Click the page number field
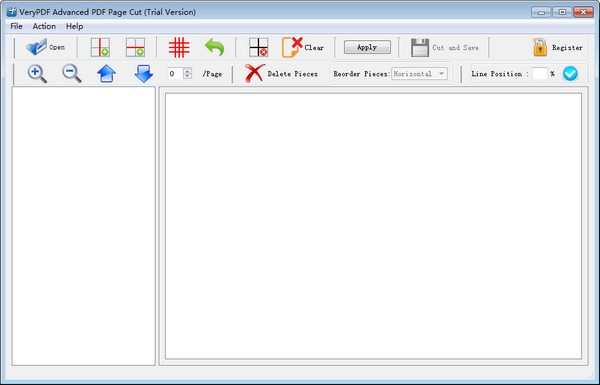Screen dimensions: 600x385 pos(176,73)
